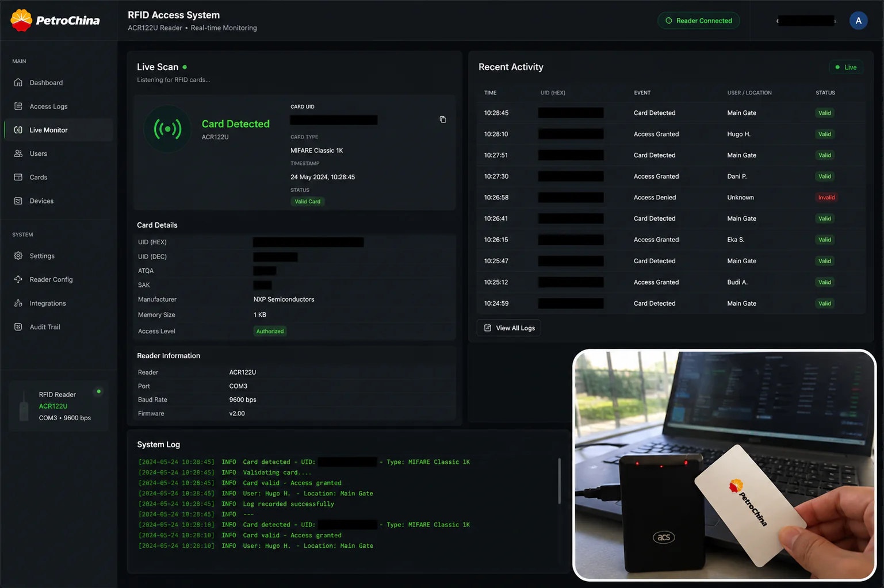The height and width of the screenshot is (588, 884).
Task: Click the logs icon on View All Logs
Action: (x=488, y=328)
